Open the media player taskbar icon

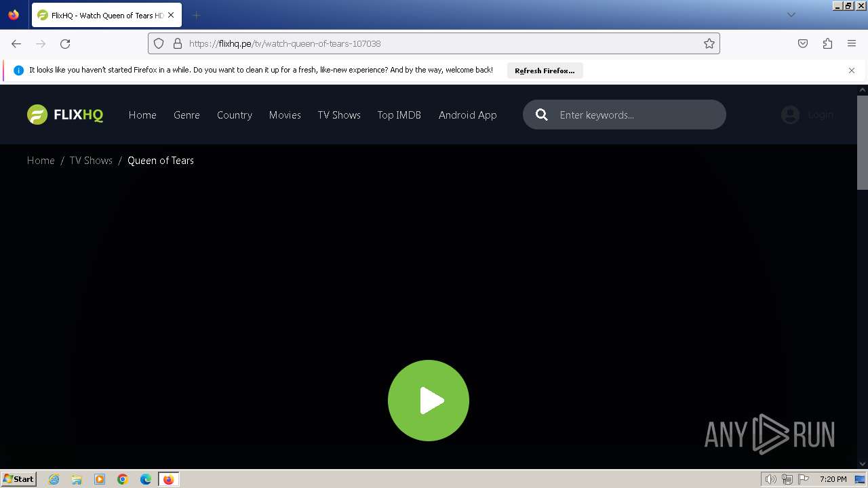pos(100,479)
